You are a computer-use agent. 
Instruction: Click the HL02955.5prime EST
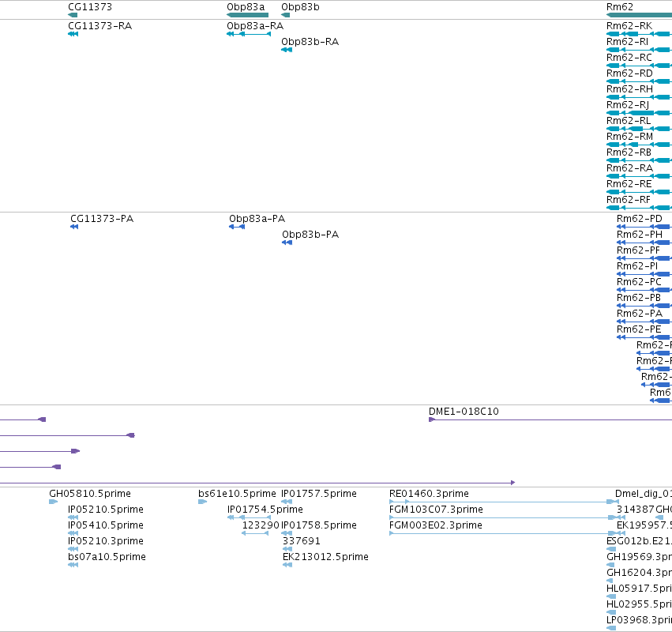[x=639, y=604]
